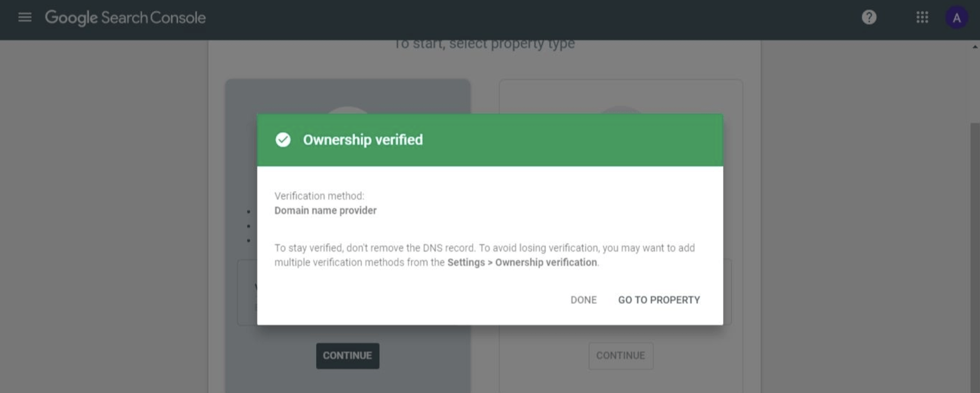This screenshot has height=393, width=980.
Task: Click the scroll-up arrow above the scrollbar
Action: [x=975, y=47]
